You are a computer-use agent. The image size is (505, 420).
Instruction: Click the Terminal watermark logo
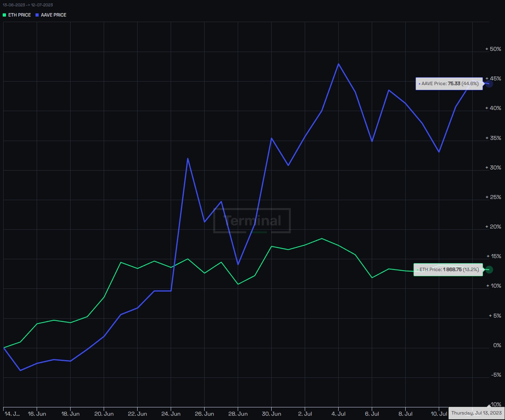252,221
